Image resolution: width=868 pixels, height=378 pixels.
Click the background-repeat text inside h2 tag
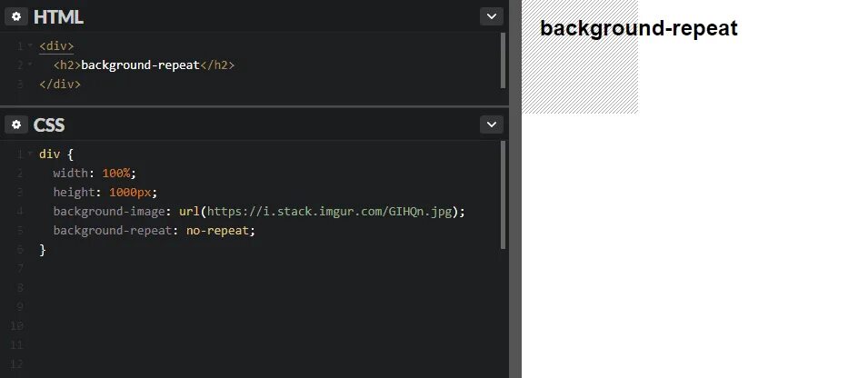[140, 65]
